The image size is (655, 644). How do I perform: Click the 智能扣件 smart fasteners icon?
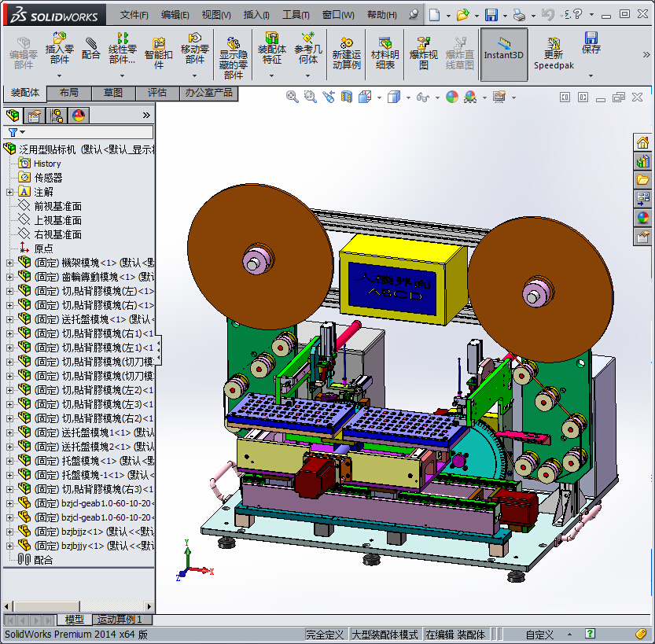(158, 49)
